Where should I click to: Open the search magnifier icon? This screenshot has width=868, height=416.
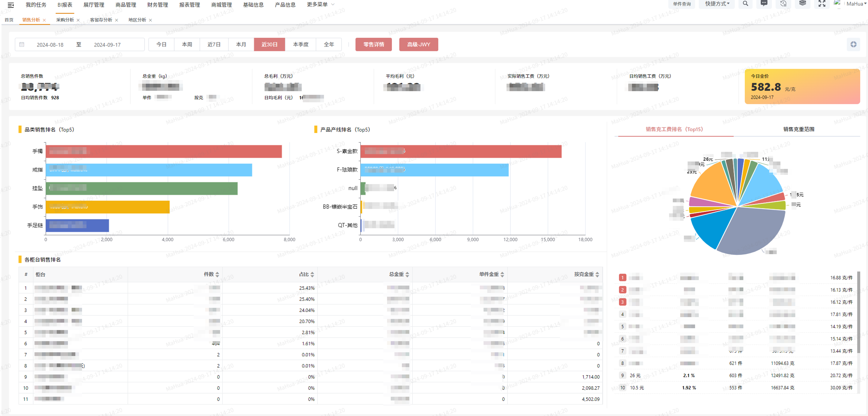tap(745, 4)
